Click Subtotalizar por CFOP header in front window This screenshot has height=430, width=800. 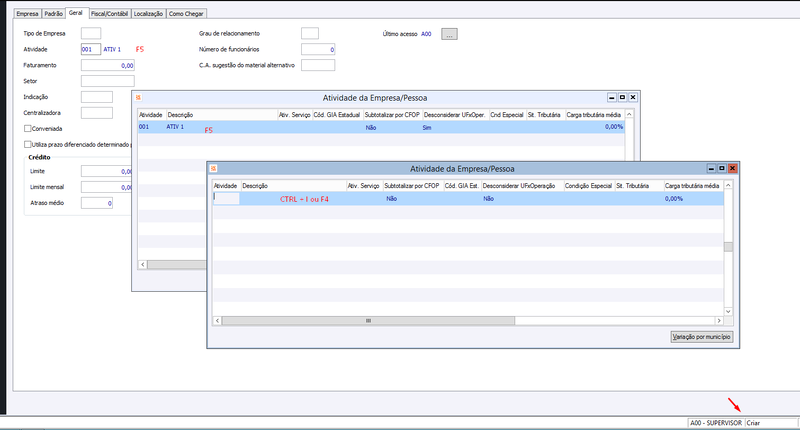[412, 186]
